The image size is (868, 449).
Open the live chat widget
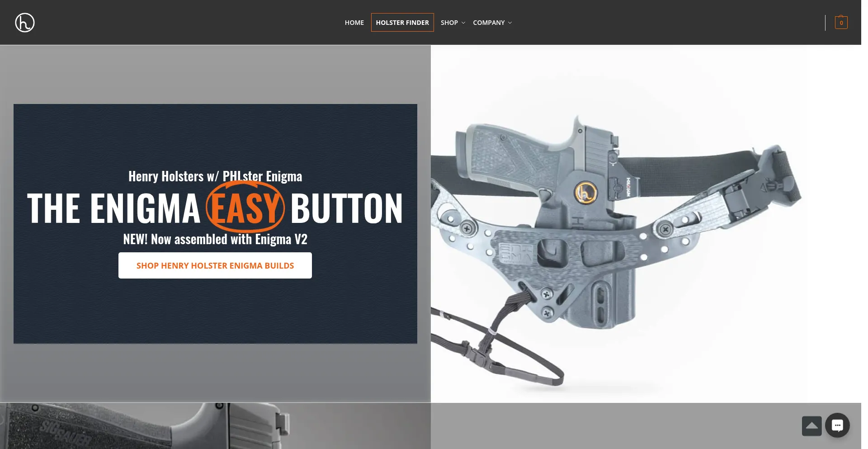click(x=837, y=425)
